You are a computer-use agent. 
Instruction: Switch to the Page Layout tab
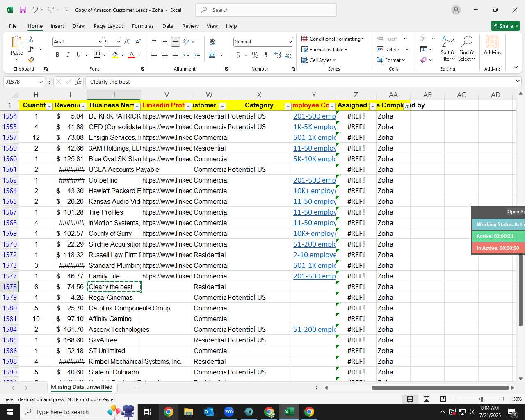(x=108, y=26)
